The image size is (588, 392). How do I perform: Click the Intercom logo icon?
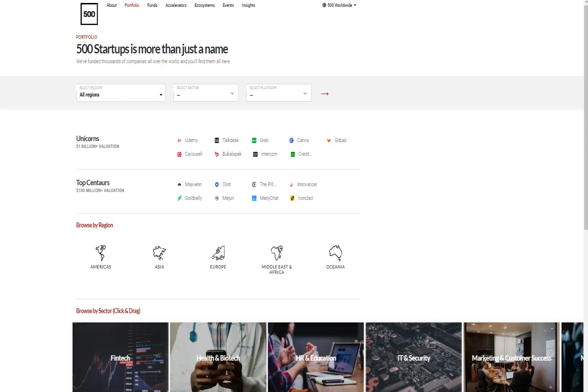(x=255, y=154)
